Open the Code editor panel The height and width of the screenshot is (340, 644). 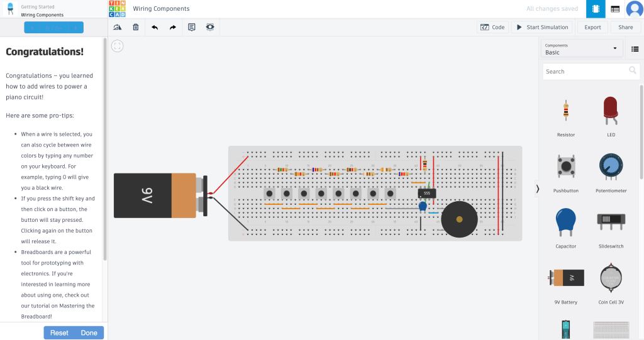click(x=492, y=27)
